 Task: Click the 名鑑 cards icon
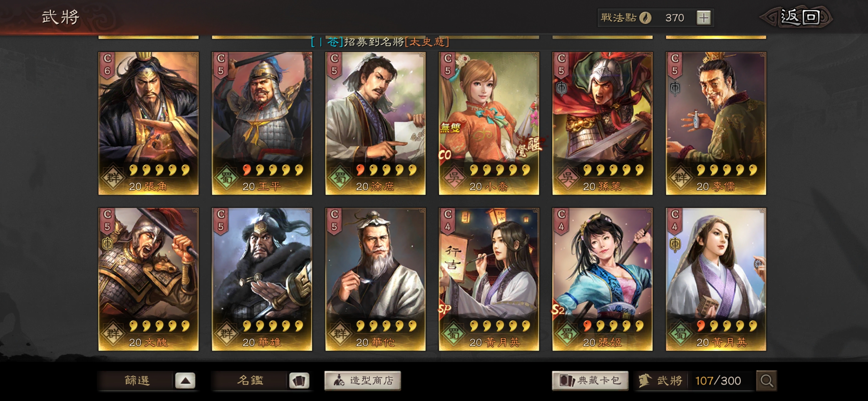pyautogui.click(x=299, y=381)
